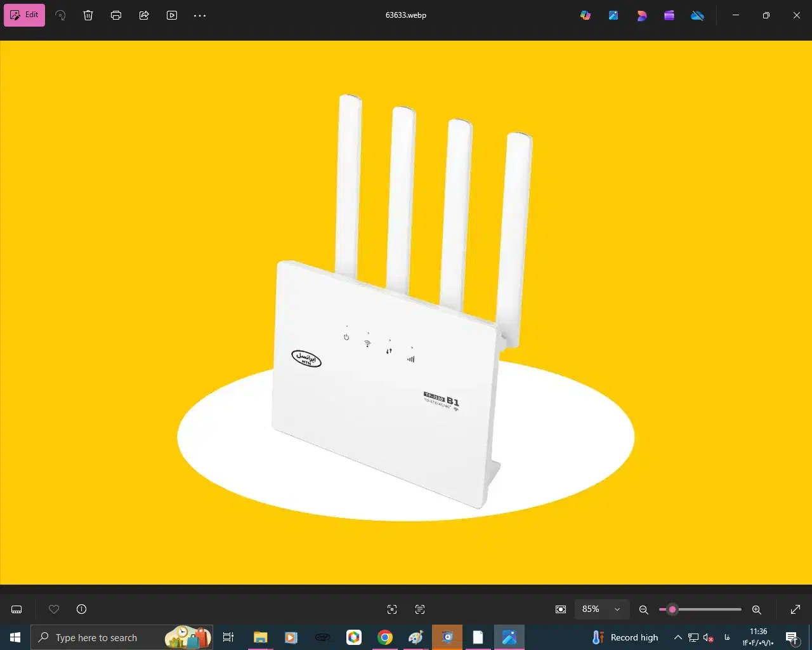Start slideshow with the play icon
This screenshot has height=650, width=812.
(x=172, y=15)
